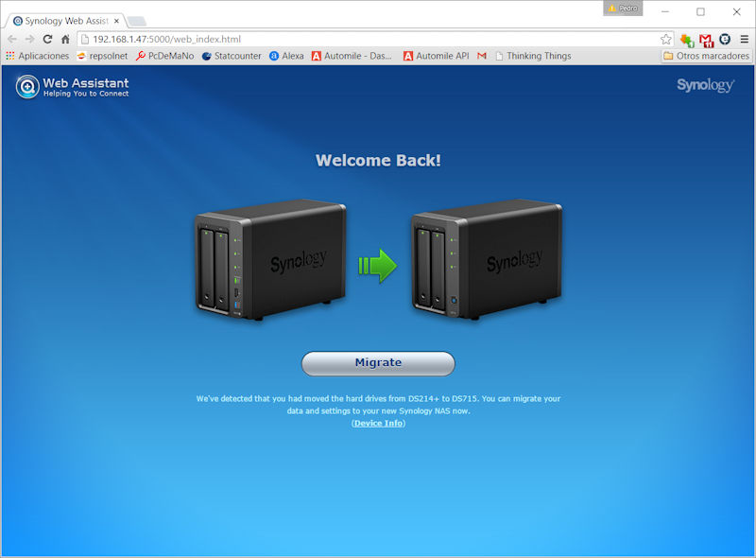
Task: Open the PcDeMaNo bookmark
Action: (x=164, y=56)
